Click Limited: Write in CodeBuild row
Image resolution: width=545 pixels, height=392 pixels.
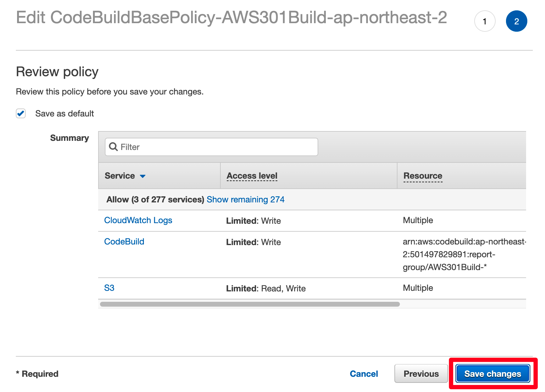pyautogui.click(x=253, y=242)
